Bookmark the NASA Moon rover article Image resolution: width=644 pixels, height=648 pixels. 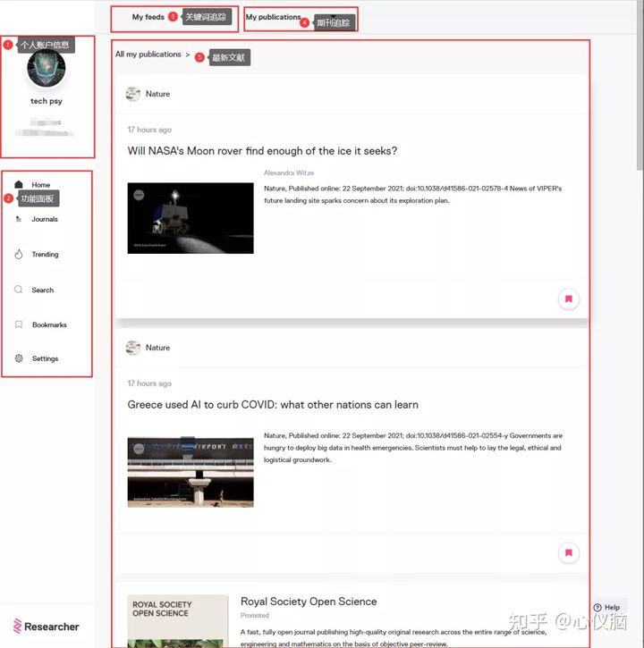[569, 299]
